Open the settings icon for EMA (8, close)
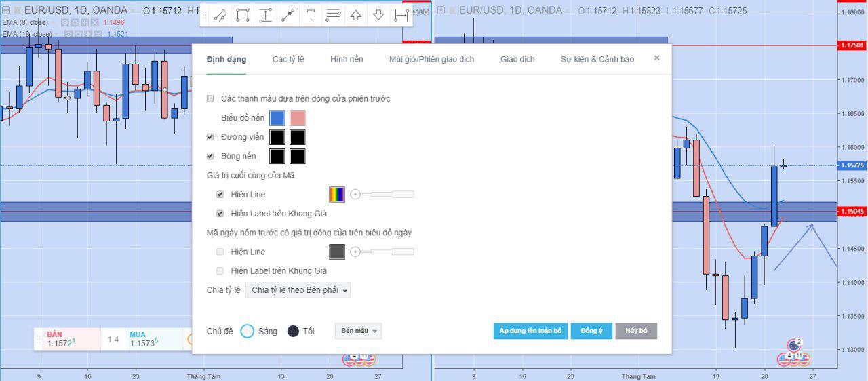868x381 pixels. (x=75, y=22)
